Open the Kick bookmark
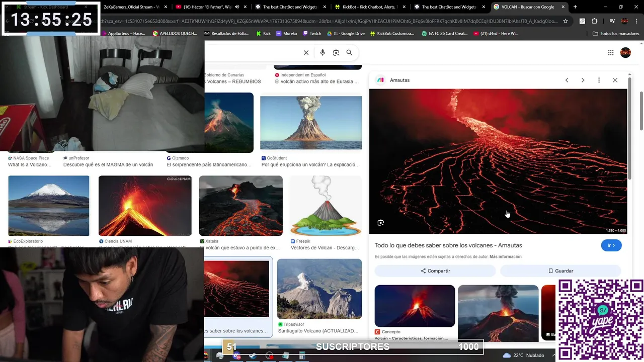The width and height of the screenshot is (644, 362). pos(263,33)
